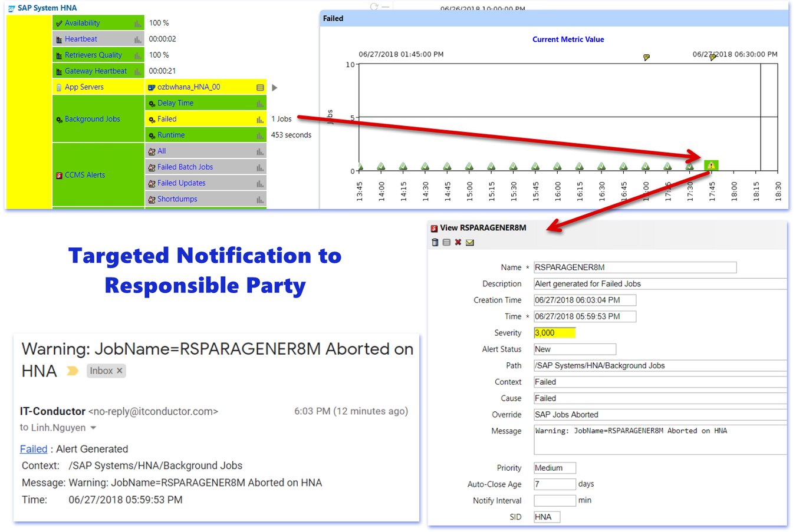796x532 pixels.
Task: Expand the recipient details for Linh.Nguyen
Action: (x=93, y=427)
